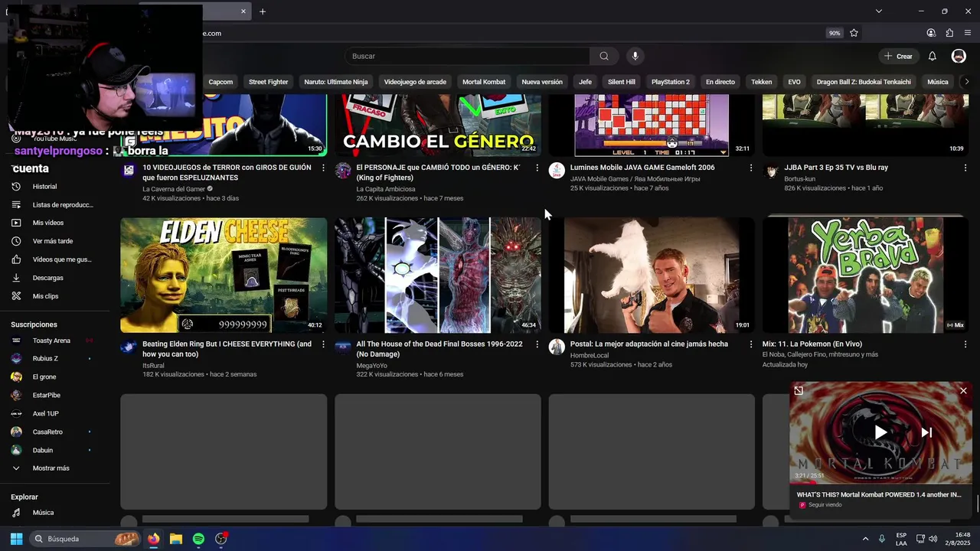This screenshot has height=551, width=980.
Task: Click the Crear button
Action: tap(898, 56)
